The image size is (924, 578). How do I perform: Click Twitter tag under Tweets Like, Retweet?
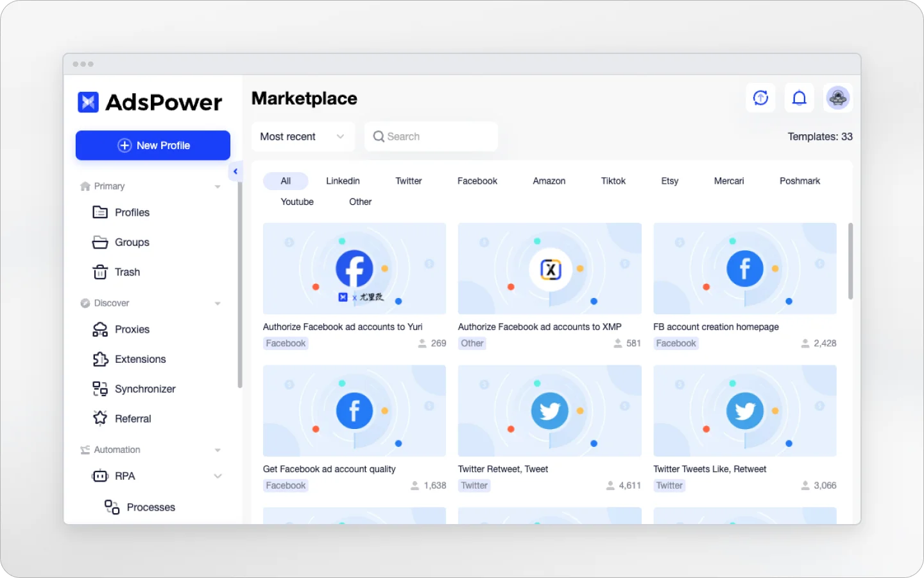669,486
